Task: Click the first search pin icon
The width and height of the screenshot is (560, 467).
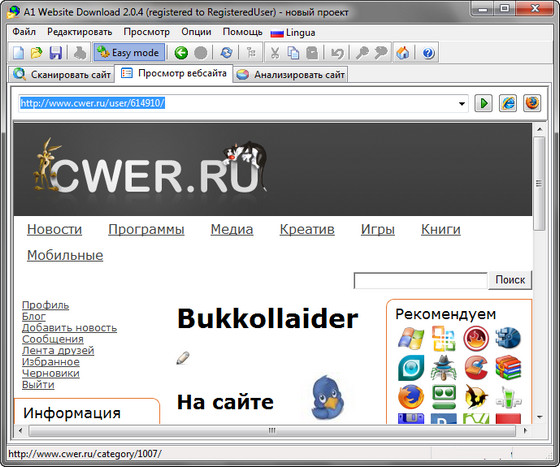Action: [x=362, y=53]
